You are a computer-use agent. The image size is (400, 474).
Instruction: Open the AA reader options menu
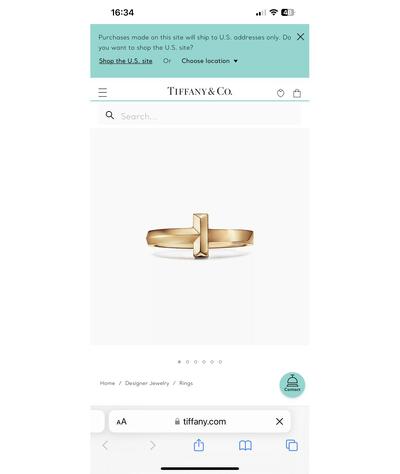[122, 422]
